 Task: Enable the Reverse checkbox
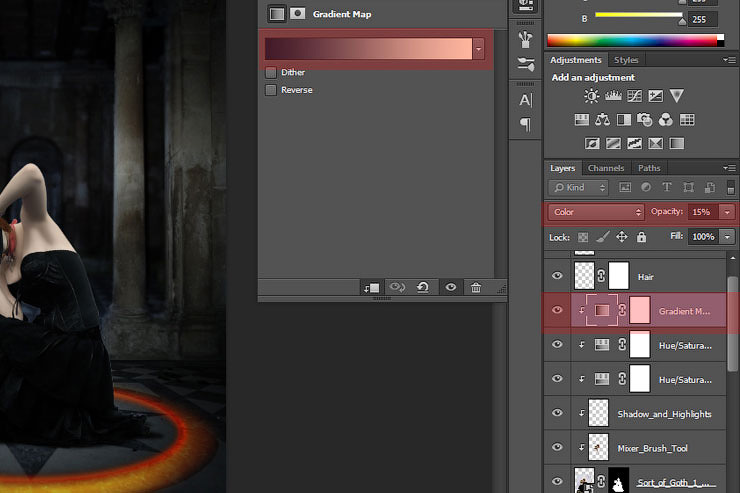[271, 90]
